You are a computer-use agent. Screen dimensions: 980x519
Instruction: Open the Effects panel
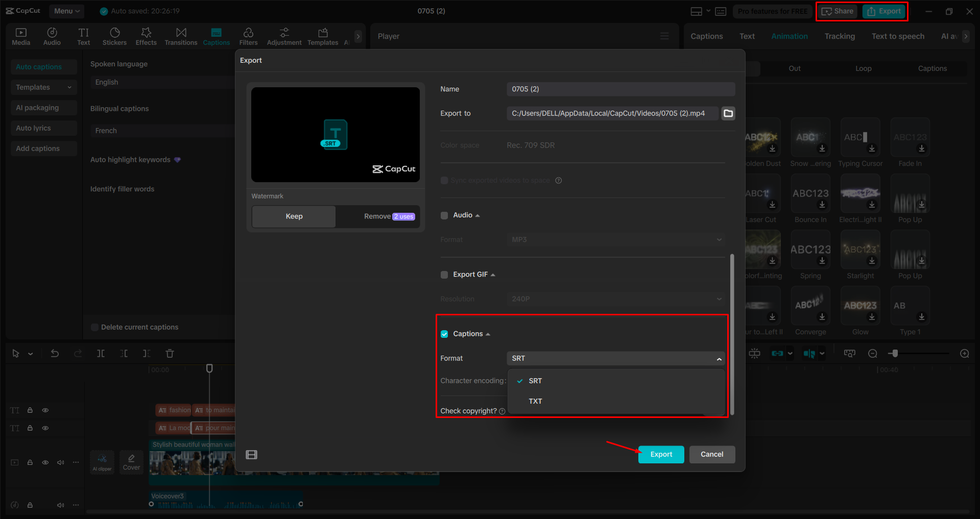pos(146,36)
